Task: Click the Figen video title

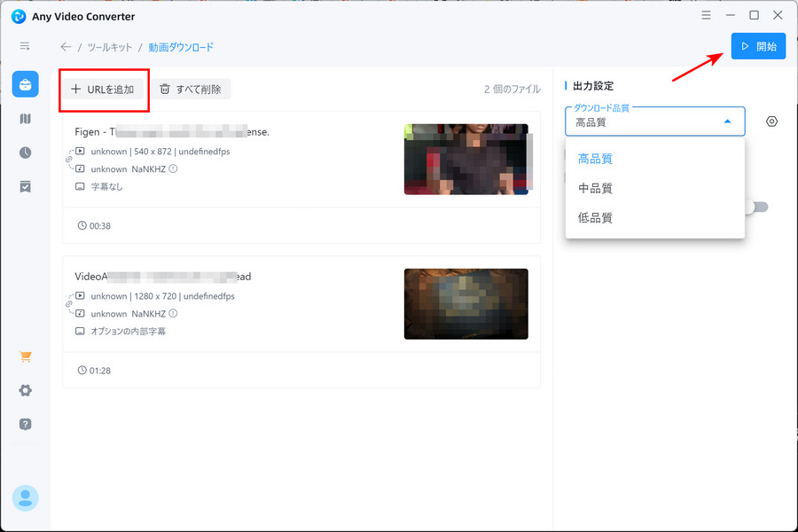Action: click(x=172, y=132)
